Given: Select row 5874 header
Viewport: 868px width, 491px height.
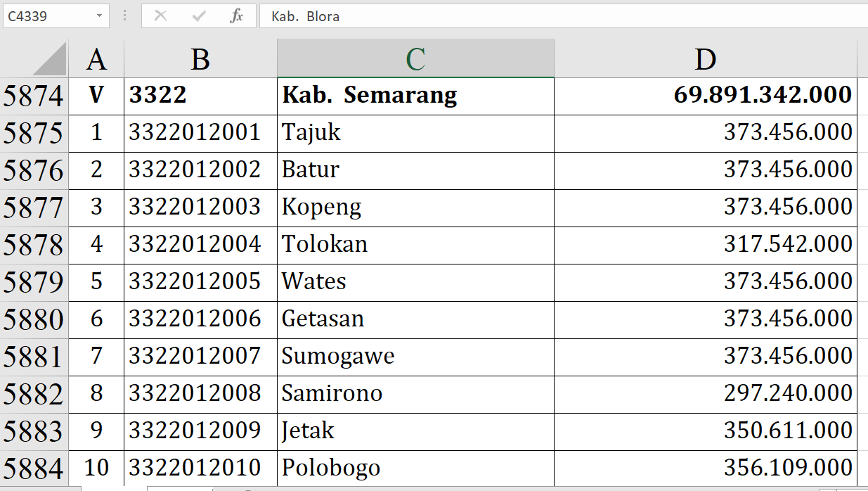Looking at the screenshot, I should pyautogui.click(x=34, y=96).
